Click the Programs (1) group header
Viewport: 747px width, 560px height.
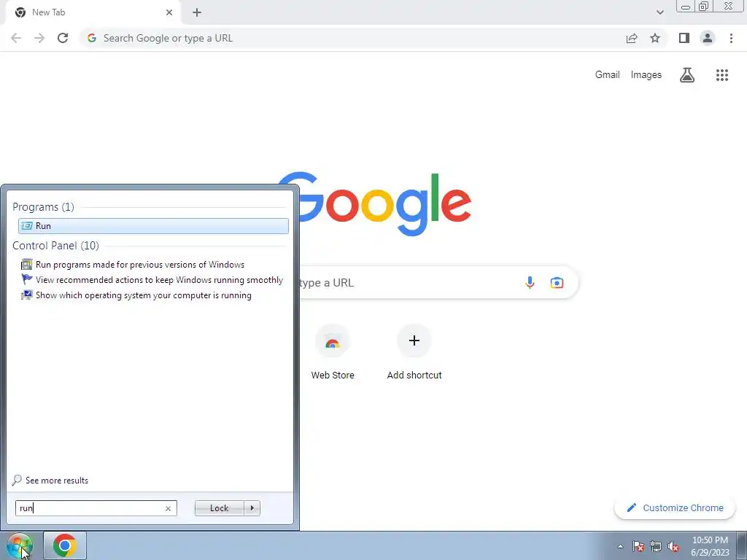pos(43,206)
